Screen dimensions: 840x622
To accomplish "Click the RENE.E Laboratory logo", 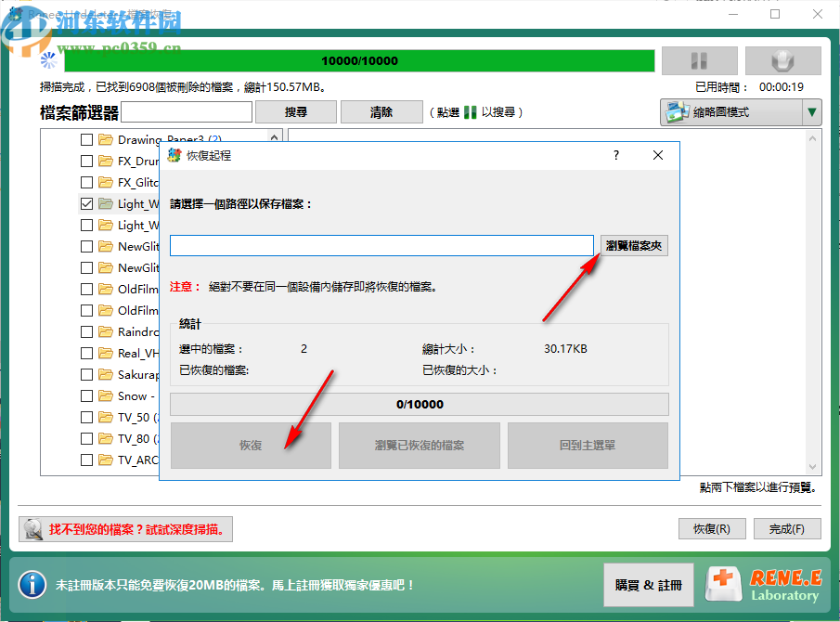I will (x=764, y=585).
